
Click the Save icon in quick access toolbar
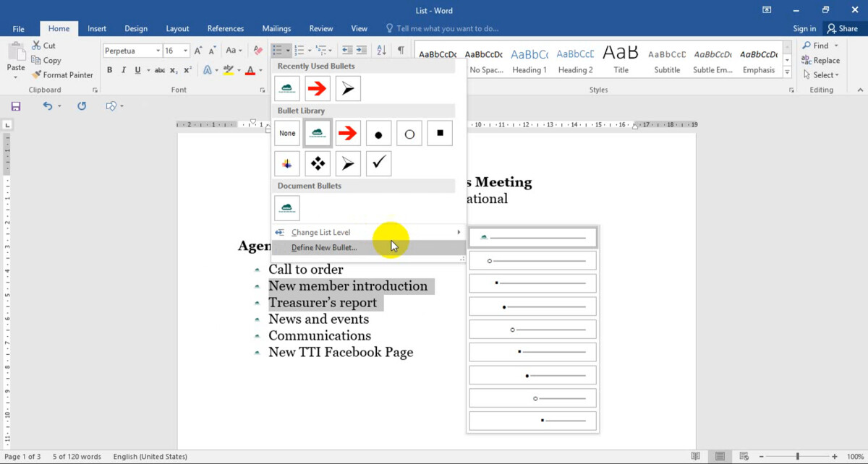pyautogui.click(x=16, y=106)
